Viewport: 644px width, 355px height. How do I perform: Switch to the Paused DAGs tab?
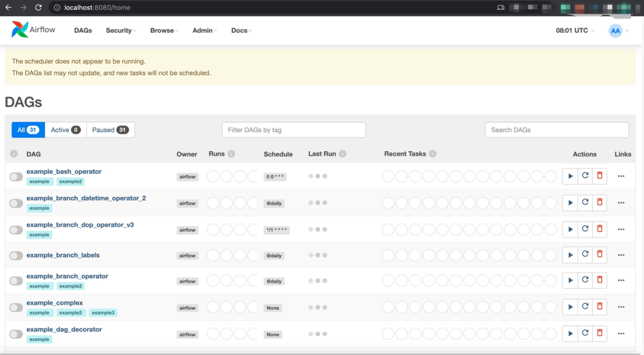[110, 130]
